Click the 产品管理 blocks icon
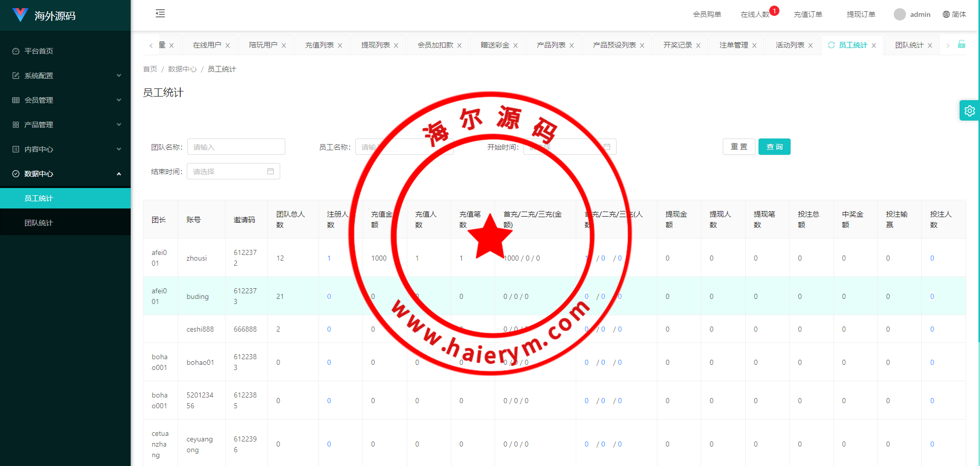 (15, 124)
